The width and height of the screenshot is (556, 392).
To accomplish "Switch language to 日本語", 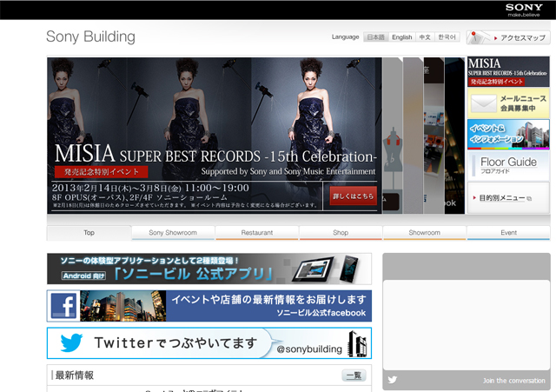I will point(376,37).
